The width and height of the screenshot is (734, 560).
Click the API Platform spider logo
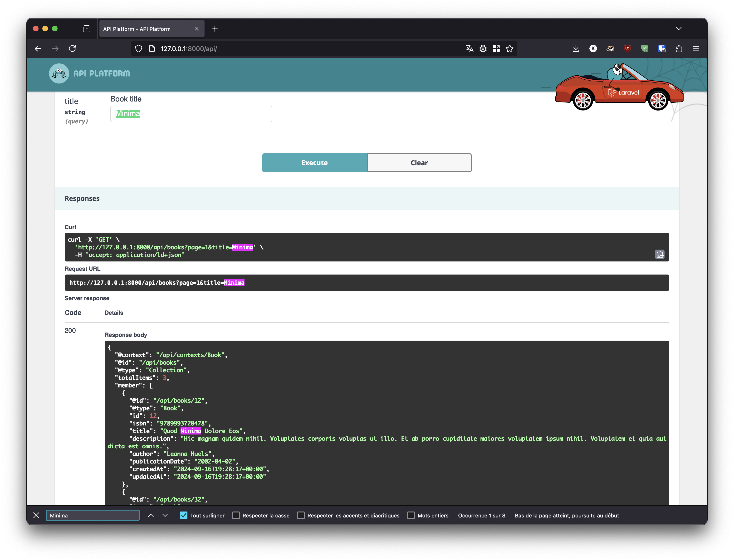click(59, 73)
